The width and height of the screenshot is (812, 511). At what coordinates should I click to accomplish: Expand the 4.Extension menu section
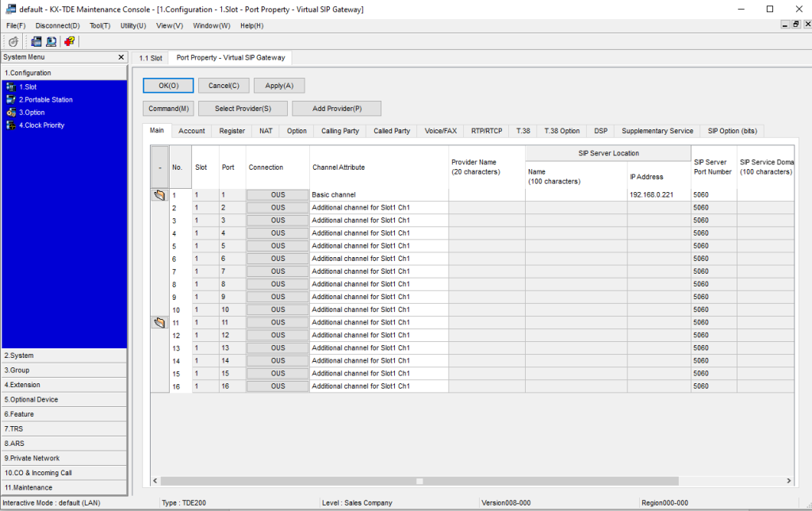64,385
